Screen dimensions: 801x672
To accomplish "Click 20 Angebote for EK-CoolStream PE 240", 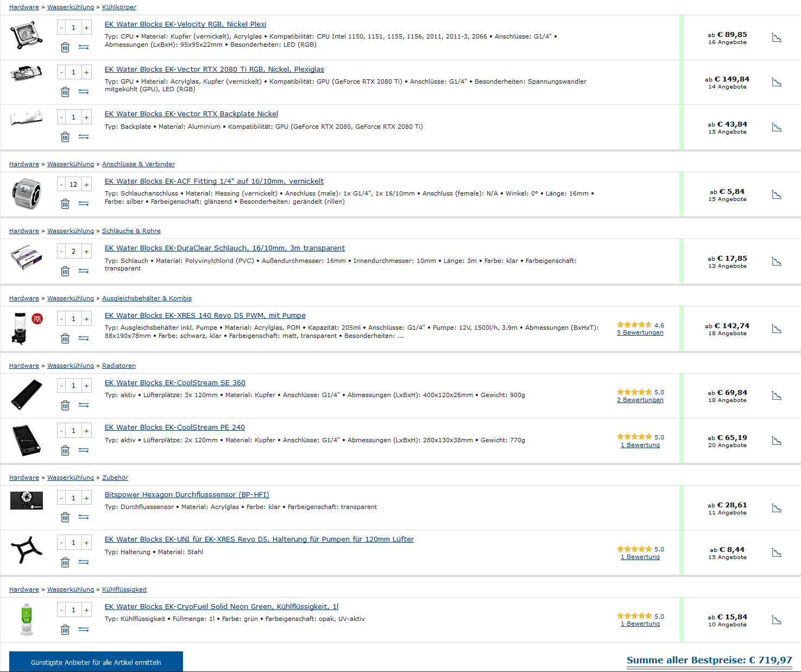I will 727,445.
